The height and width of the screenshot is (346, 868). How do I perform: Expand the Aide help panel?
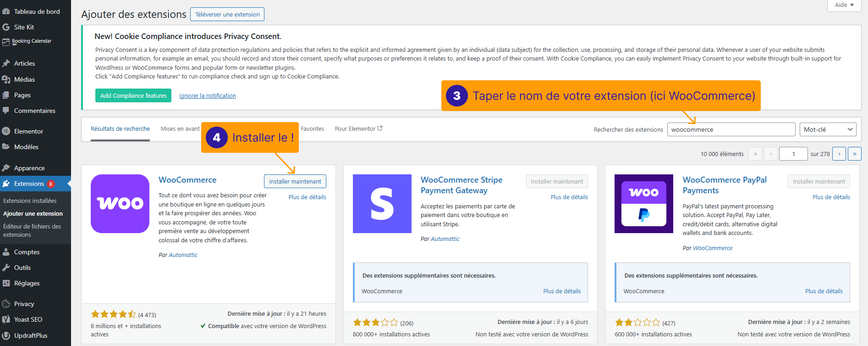(844, 5)
